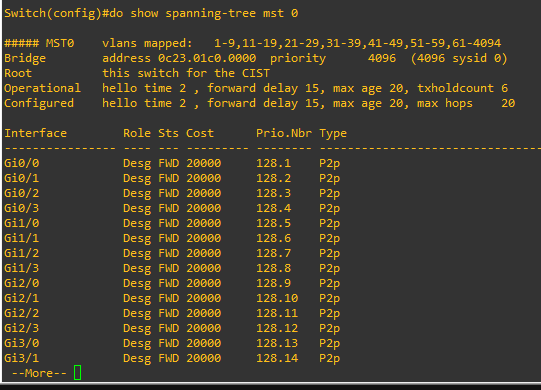Click the green terminal cursor block

click(78, 373)
